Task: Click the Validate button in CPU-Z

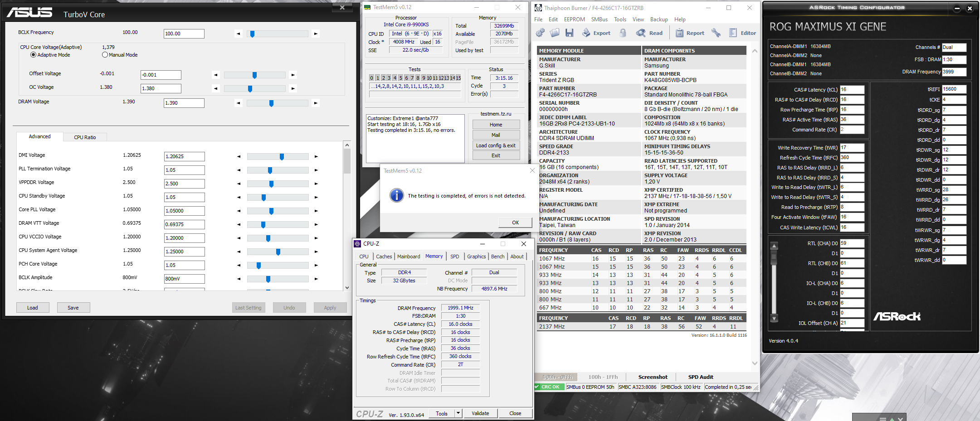Action: pyautogui.click(x=480, y=413)
